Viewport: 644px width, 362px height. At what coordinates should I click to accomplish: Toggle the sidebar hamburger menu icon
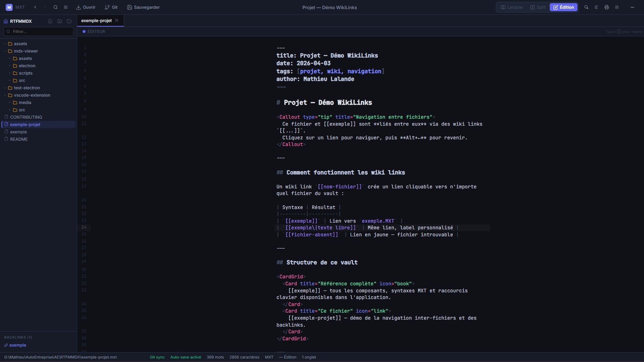tap(66, 7)
